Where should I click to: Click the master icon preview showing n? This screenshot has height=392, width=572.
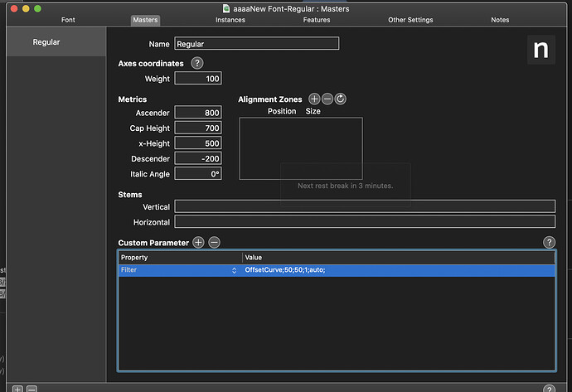[541, 50]
